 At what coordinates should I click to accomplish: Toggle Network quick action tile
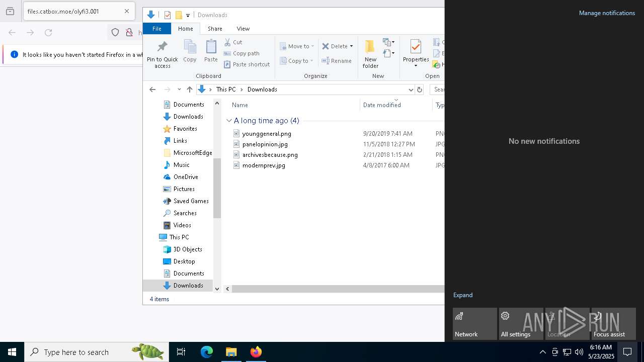pyautogui.click(x=475, y=324)
